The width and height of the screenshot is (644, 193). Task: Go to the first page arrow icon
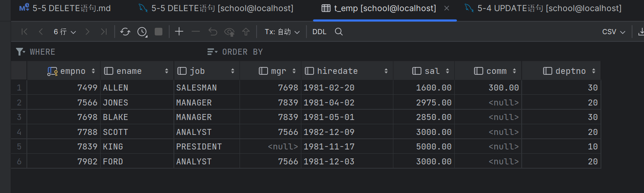tap(24, 32)
